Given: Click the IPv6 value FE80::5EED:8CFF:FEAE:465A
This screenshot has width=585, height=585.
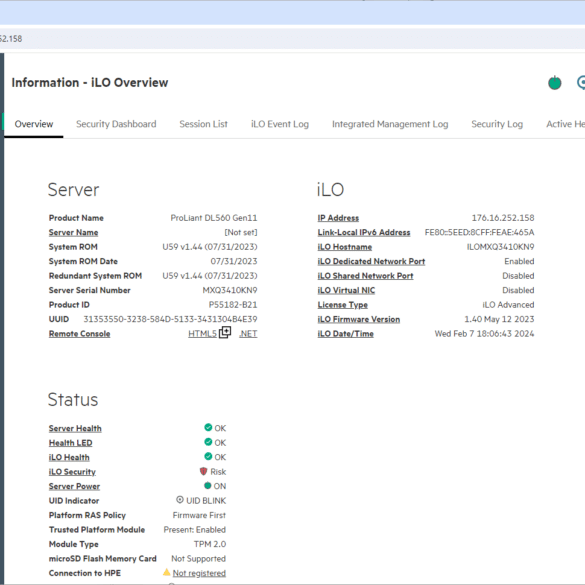Looking at the screenshot, I should (x=479, y=232).
